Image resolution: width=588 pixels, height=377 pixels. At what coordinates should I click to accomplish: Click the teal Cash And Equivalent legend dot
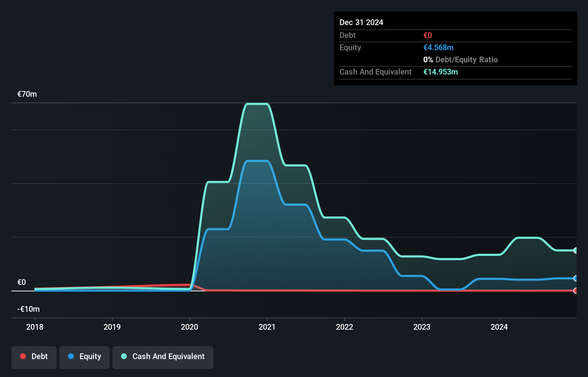[x=124, y=356]
